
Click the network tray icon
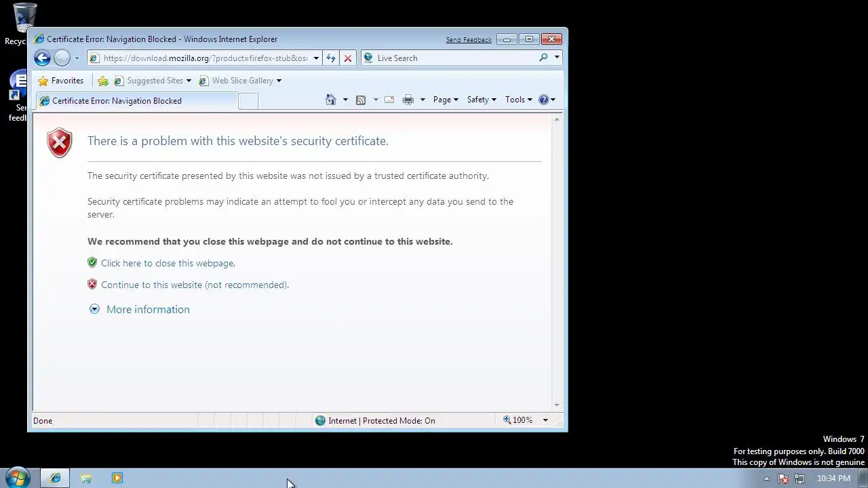pyautogui.click(x=800, y=479)
